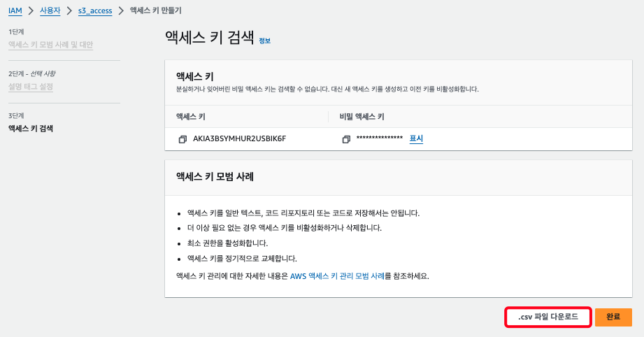The image size is (644, 337).
Task: Go back to step 1 액세스 키 모범 사례 및 대안
Action: pos(50,45)
